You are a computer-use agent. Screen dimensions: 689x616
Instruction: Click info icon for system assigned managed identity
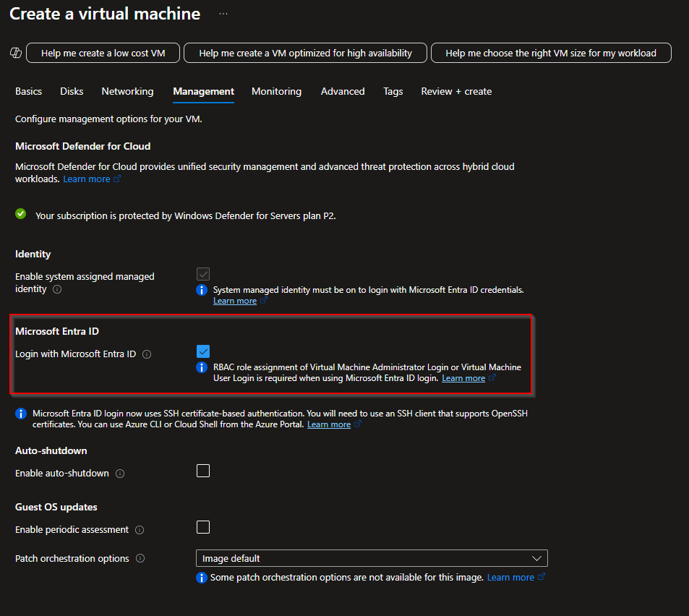57,289
